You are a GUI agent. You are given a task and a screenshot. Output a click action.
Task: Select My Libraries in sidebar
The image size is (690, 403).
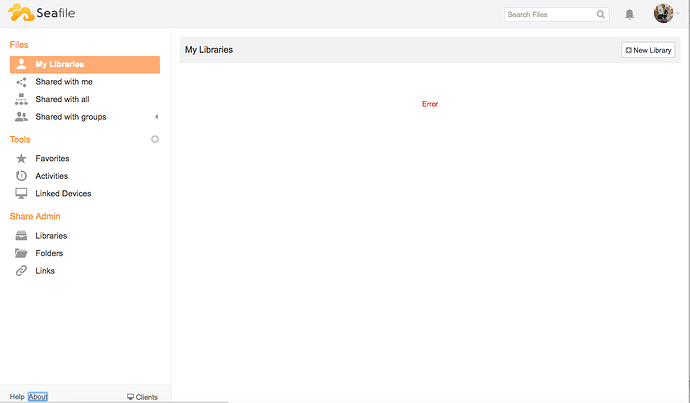pyautogui.click(x=59, y=64)
